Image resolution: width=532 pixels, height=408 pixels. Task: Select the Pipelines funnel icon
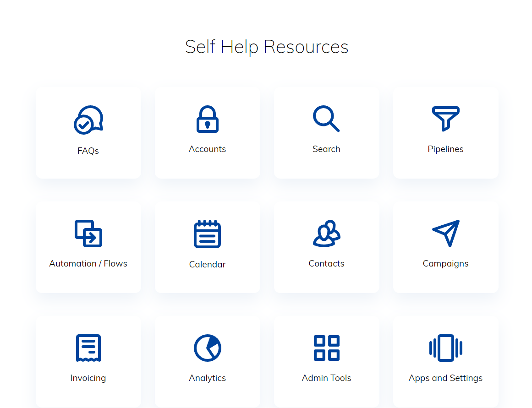coord(445,119)
